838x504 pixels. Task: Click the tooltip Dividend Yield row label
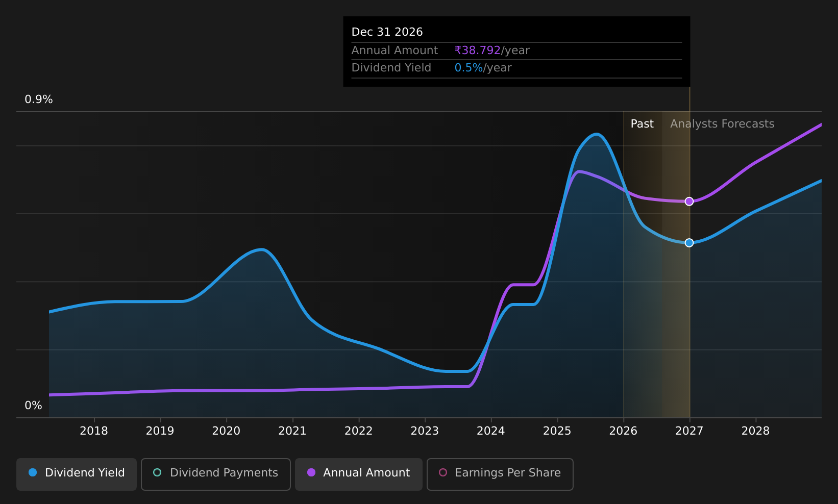pos(391,68)
